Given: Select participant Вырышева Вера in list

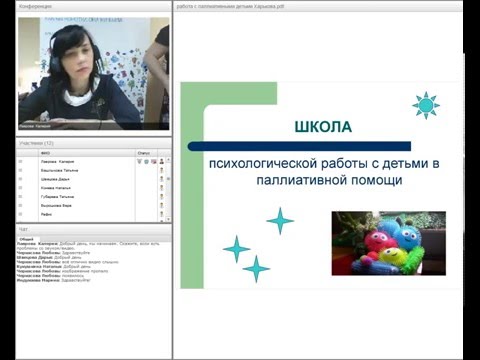Looking at the screenshot, I should (x=56, y=205).
